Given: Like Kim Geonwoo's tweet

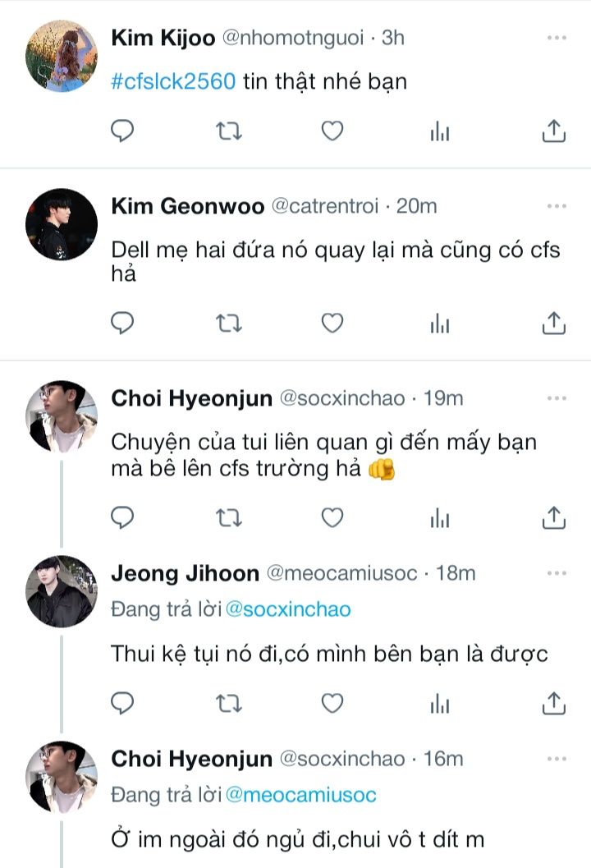Looking at the screenshot, I should pyautogui.click(x=332, y=324).
